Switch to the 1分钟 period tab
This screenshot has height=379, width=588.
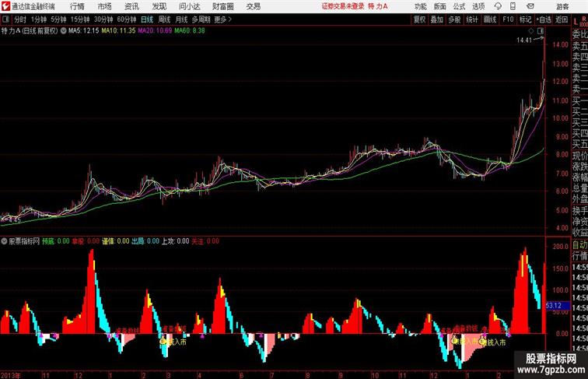(38, 19)
